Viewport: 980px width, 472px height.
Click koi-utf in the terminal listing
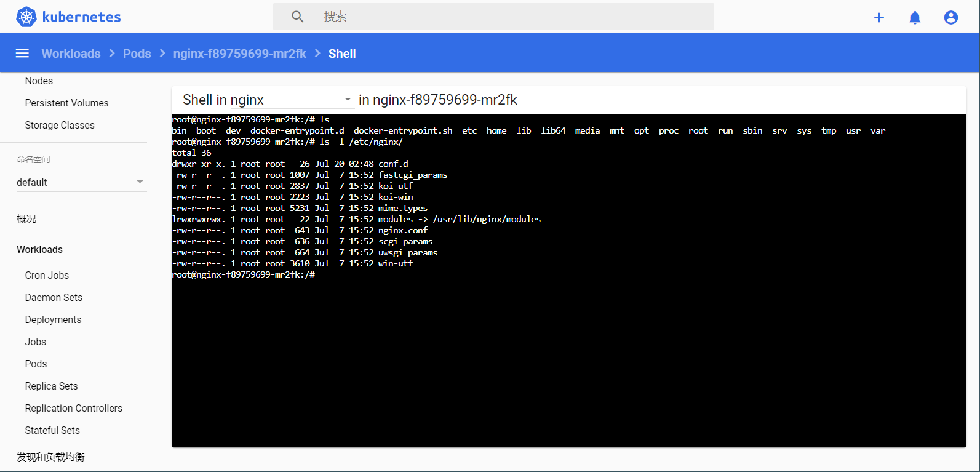pyautogui.click(x=396, y=186)
